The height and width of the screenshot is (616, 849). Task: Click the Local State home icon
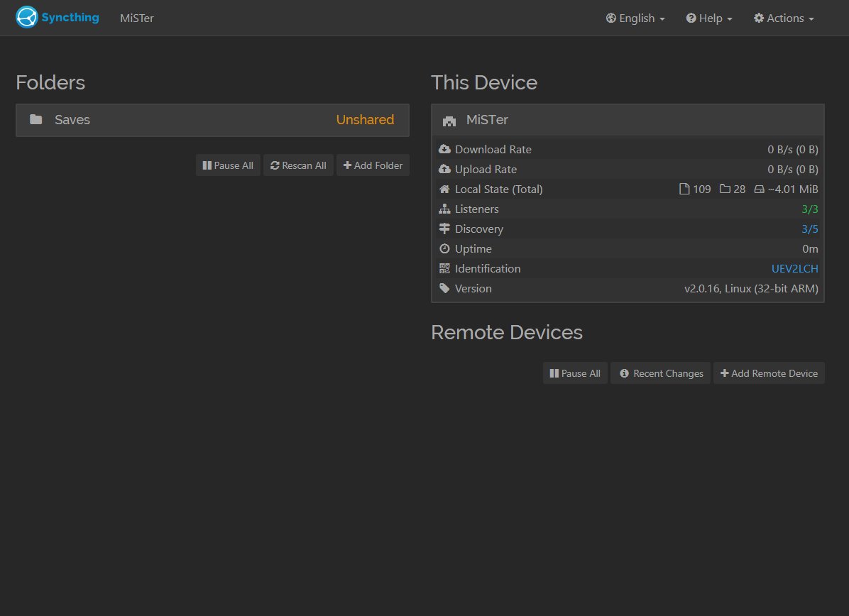[x=444, y=189]
